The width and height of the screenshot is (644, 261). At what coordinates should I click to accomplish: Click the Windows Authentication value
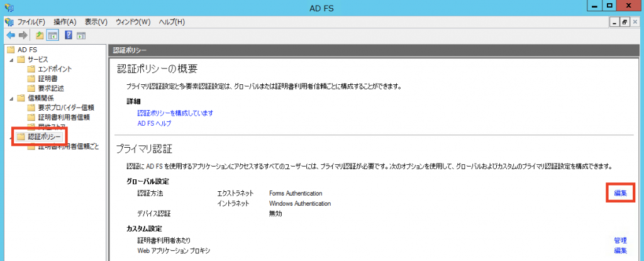[x=300, y=204]
